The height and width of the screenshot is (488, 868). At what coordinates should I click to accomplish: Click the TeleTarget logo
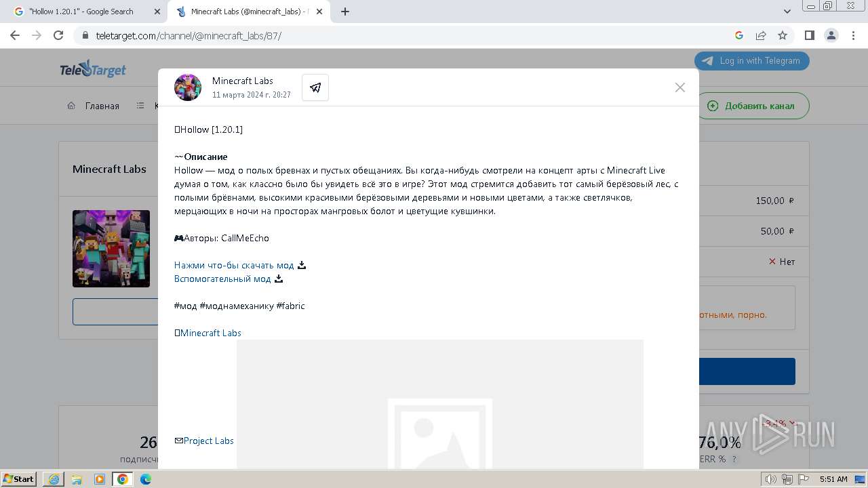(93, 69)
